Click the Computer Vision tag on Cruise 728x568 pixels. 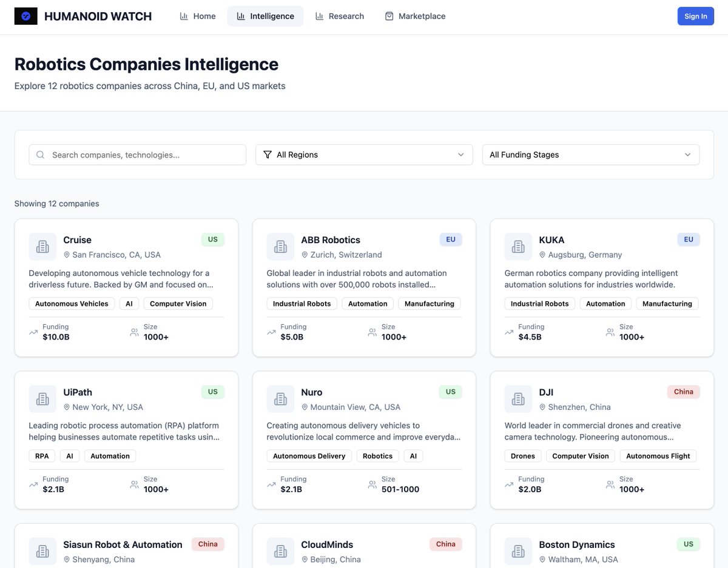[178, 304]
